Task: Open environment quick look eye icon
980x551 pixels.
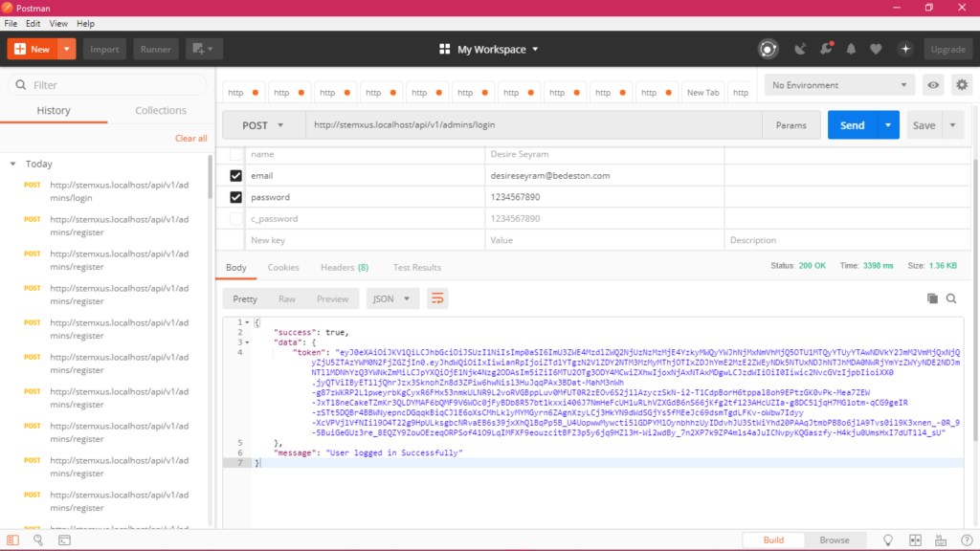Action: coord(932,85)
